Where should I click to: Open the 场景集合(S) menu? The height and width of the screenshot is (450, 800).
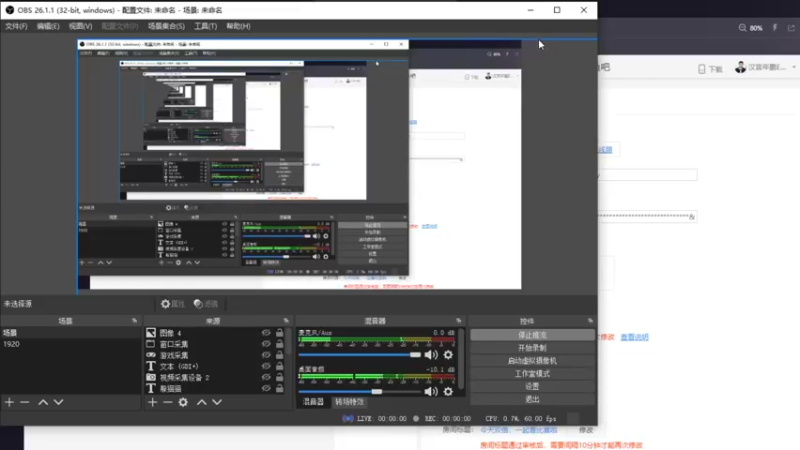[x=166, y=26]
